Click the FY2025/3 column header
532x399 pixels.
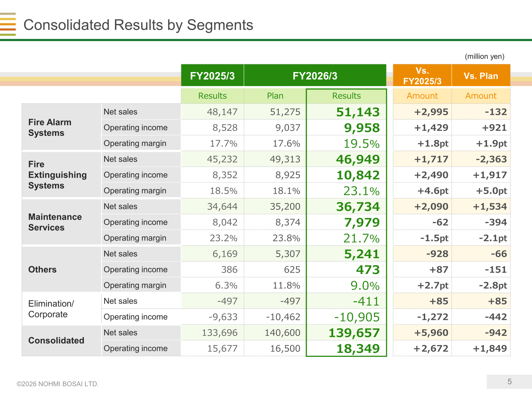coord(212,76)
